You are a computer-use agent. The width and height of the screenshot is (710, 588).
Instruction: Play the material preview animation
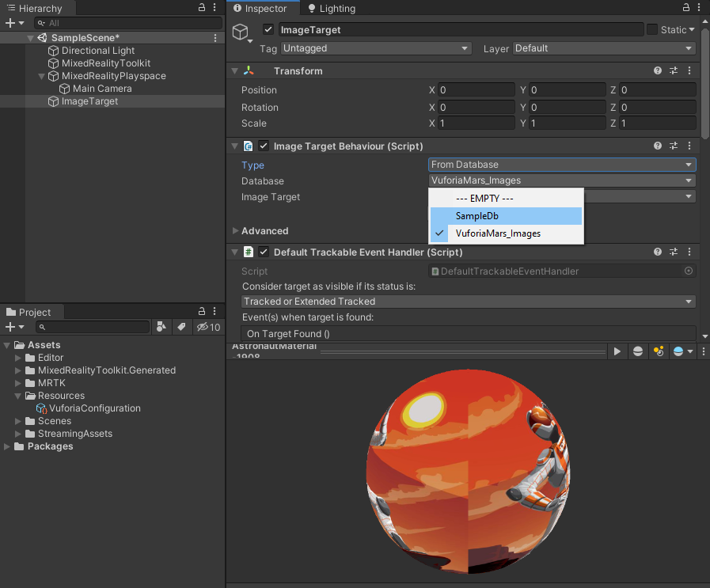point(618,351)
